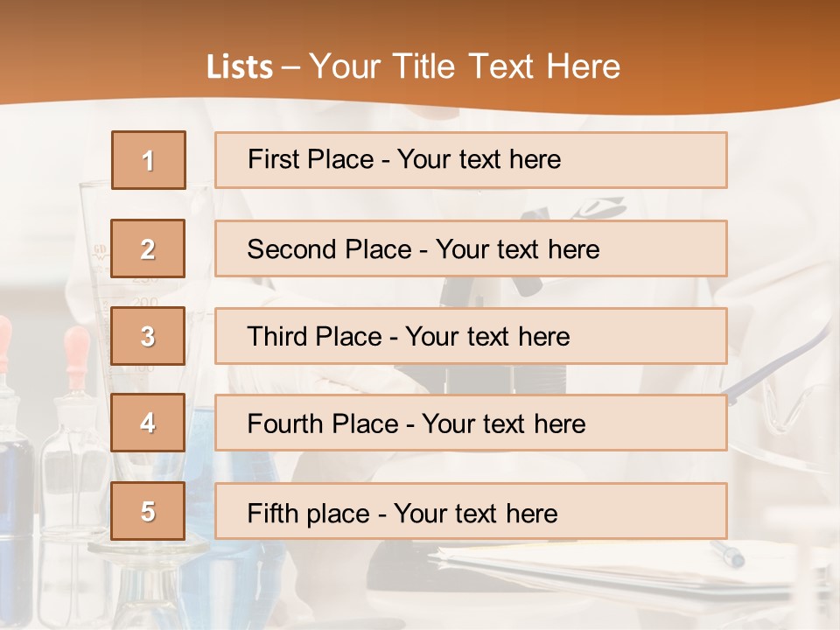
Task: Click the number 3 box
Action: point(148,336)
